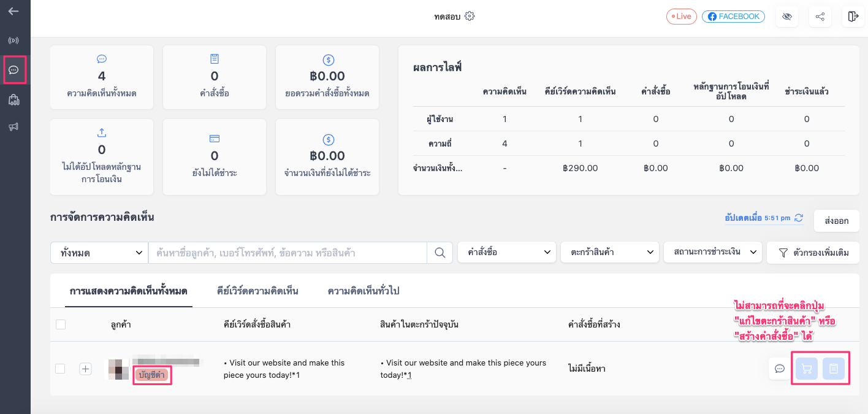Click the ส่งออก export button
Image resolution: width=868 pixels, height=414 pixels.
point(837,221)
